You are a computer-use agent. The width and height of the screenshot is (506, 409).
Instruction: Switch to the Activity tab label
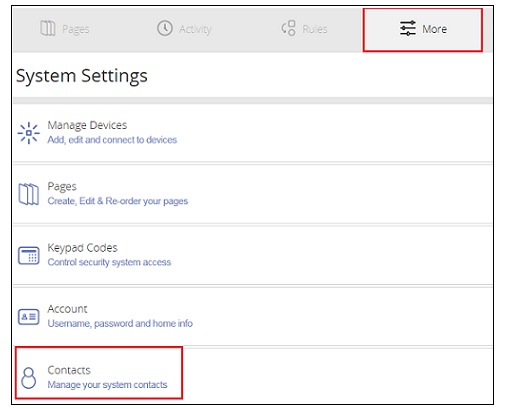click(x=195, y=29)
